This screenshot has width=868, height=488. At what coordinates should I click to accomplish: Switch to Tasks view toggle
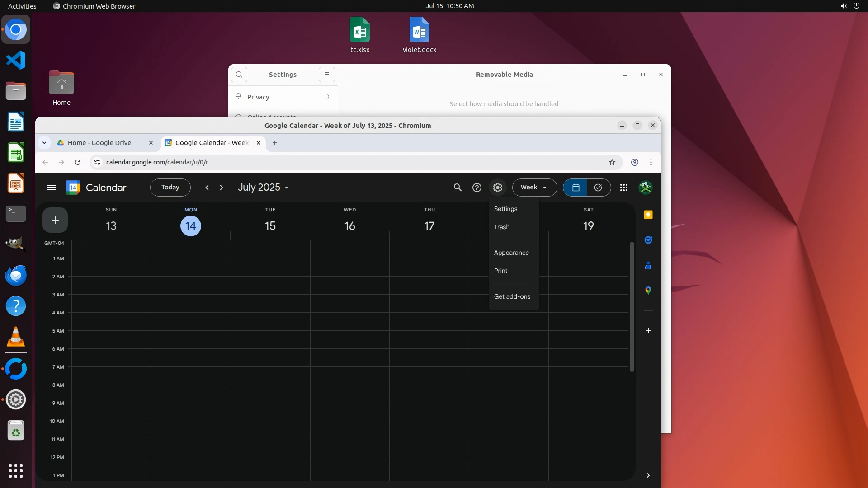598,188
